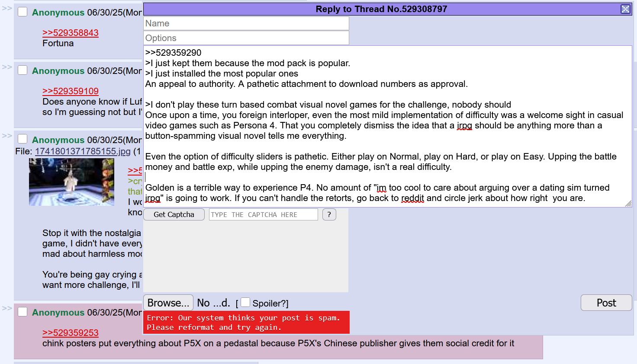Open quote link >>529358843
The image size is (637, 364).
[71, 33]
